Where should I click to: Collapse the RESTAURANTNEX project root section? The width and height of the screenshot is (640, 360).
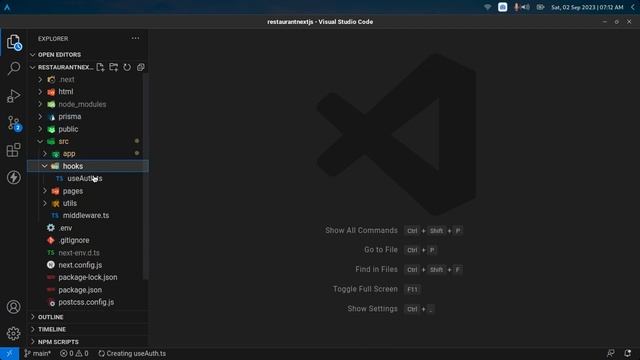pyautogui.click(x=61, y=67)
